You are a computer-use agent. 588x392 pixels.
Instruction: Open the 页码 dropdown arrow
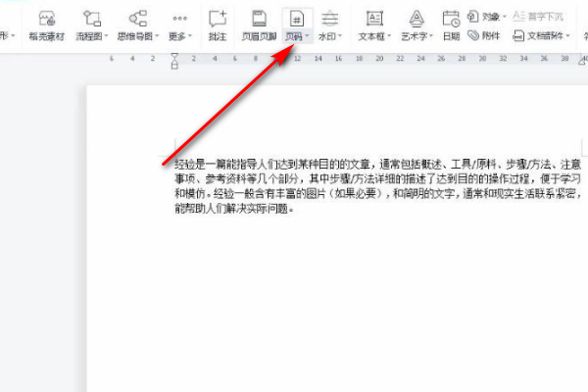(x=307, y=36)
